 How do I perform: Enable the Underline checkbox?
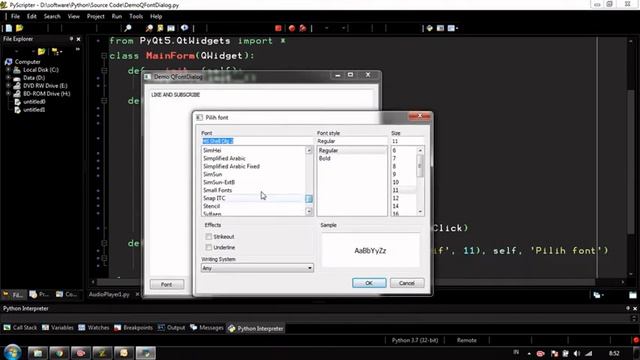209,247
